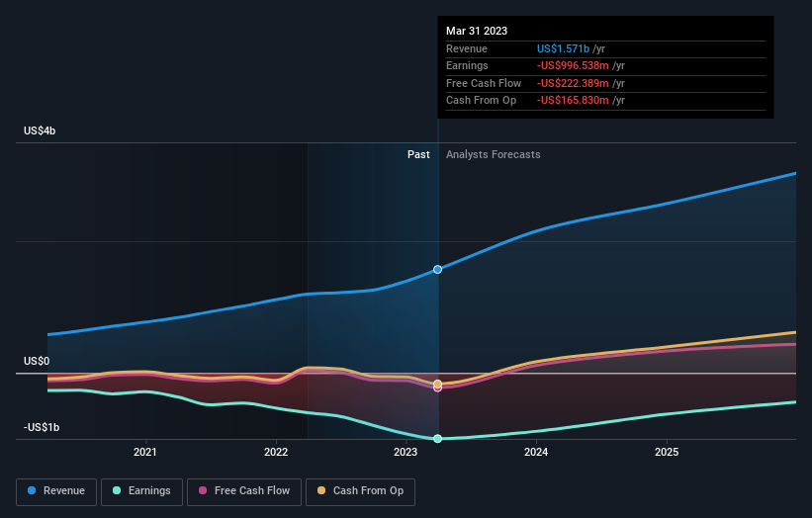This screenshot has height=518, width=812.
Task: Select the Analysts Forecasts section label
Action: point(493,154)
